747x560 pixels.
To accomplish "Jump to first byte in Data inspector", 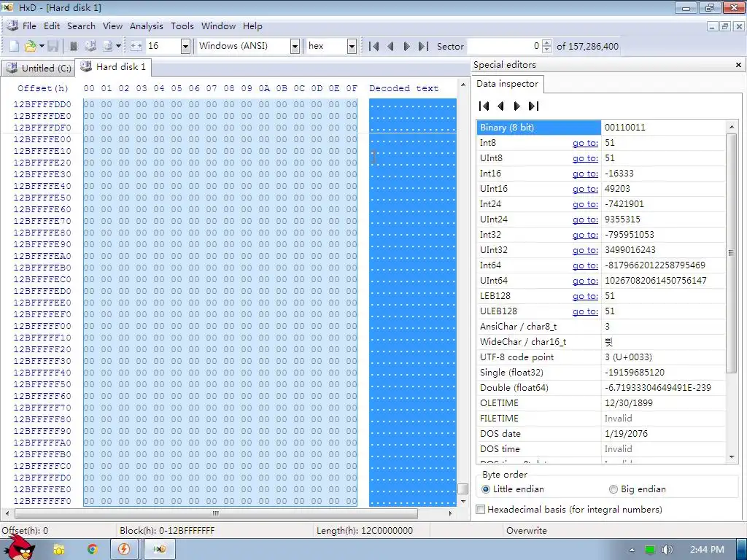I will 484,106.
